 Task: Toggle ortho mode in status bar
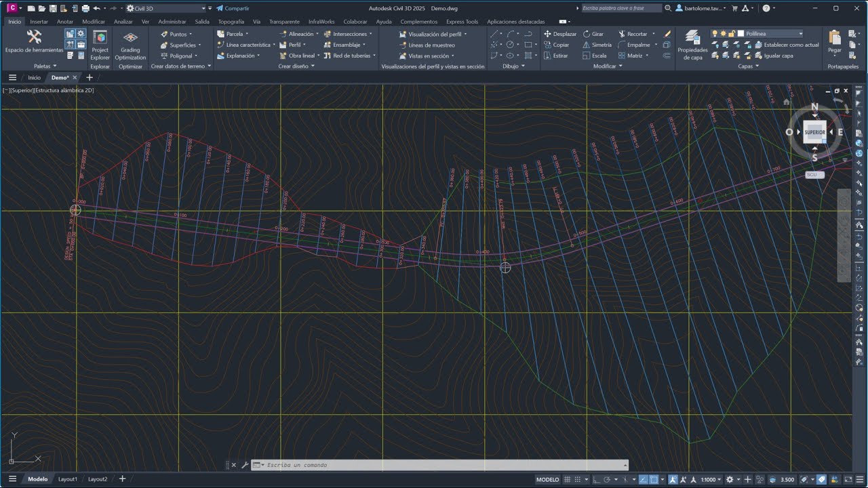[597, 479]
